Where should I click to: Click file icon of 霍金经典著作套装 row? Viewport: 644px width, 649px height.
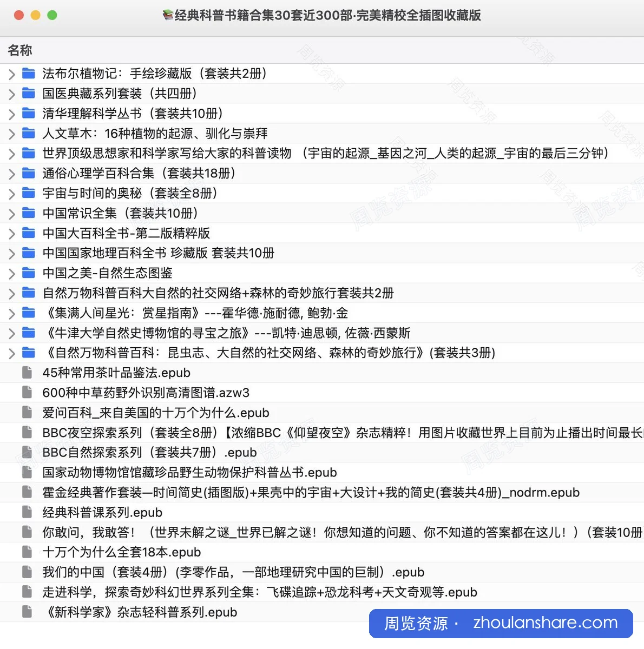pos(27,492)
